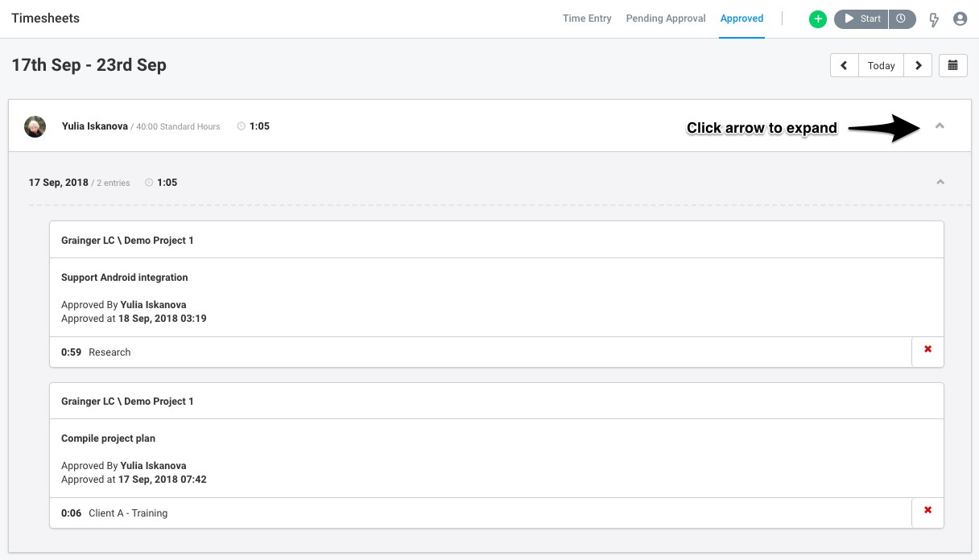
Task: Click the Research task label
Action: (109, 352)
